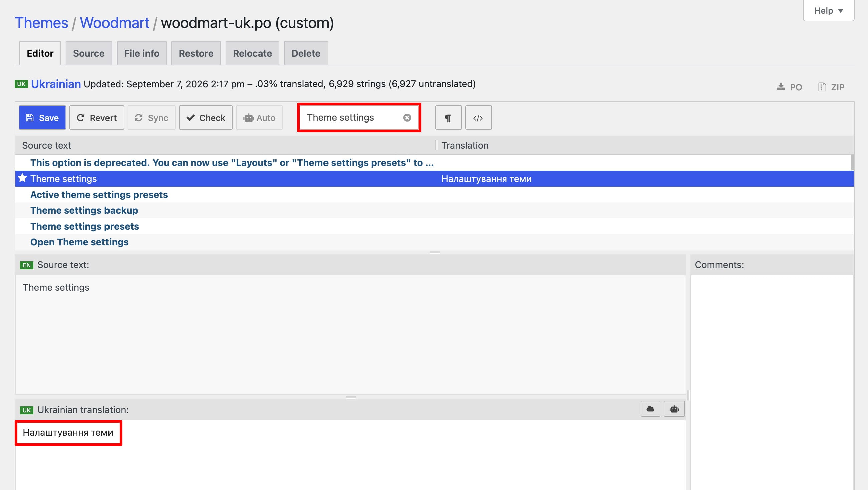Select the deprecated option string row

pyautogui.click(x=433, y=163)
